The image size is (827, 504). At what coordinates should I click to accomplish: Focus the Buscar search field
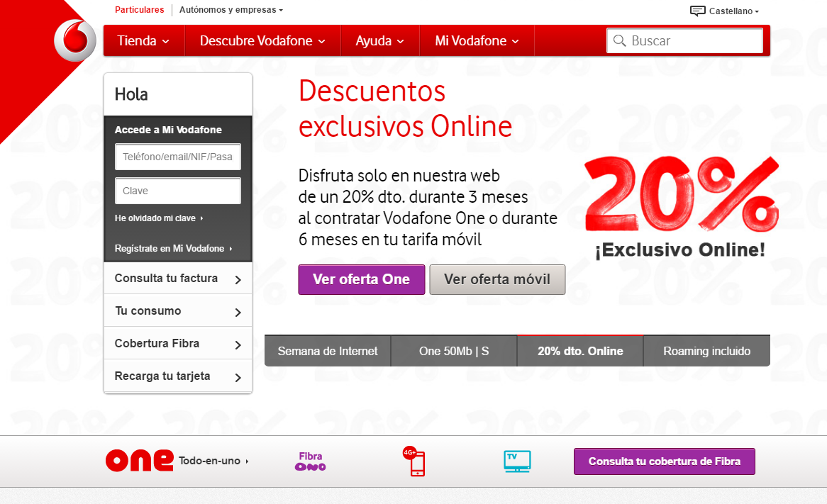[x=684, y=40]
